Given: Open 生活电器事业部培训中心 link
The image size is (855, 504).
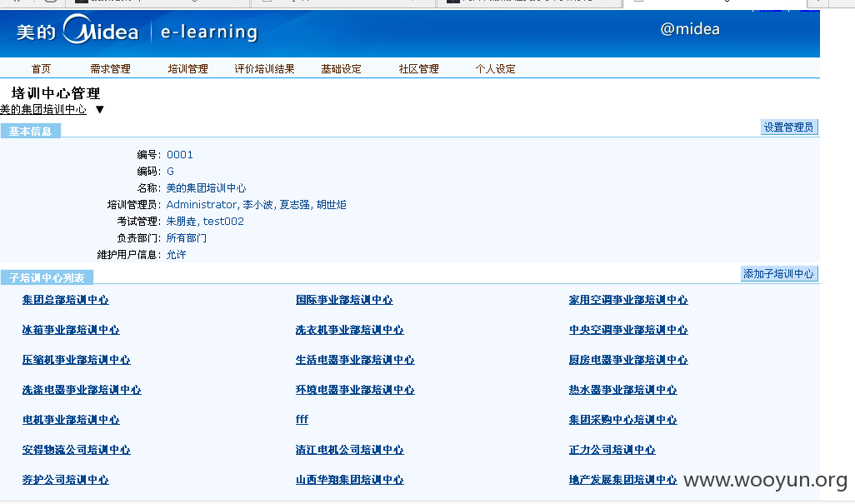Looking at the screenshot, I should click(x=355, y=360).
